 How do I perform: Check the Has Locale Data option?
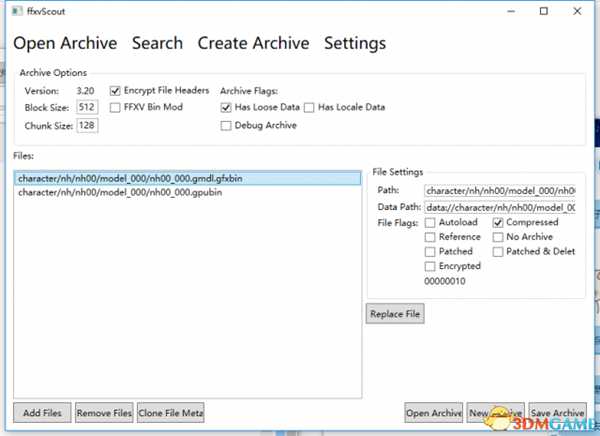(310, 107)
